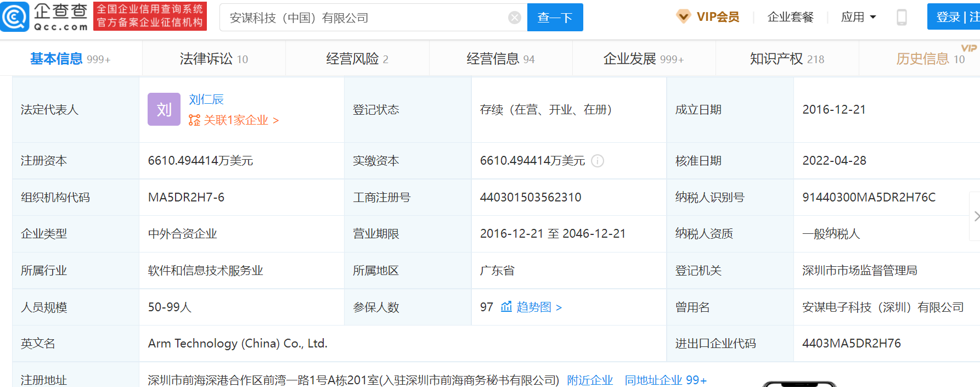Open the 趋势图 trend link
The width and height of the screenshot is (980, 387).
(539, 307)
